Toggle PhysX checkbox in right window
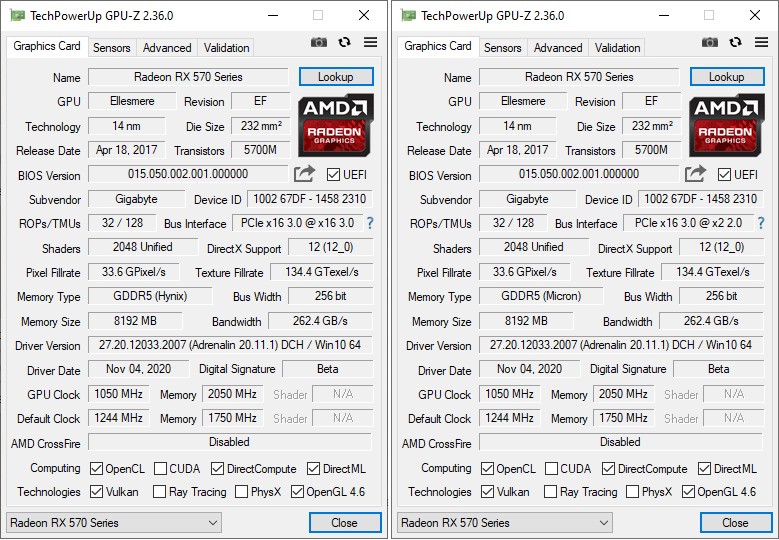This screenshot has height=540, width=779. pos(632,492)
